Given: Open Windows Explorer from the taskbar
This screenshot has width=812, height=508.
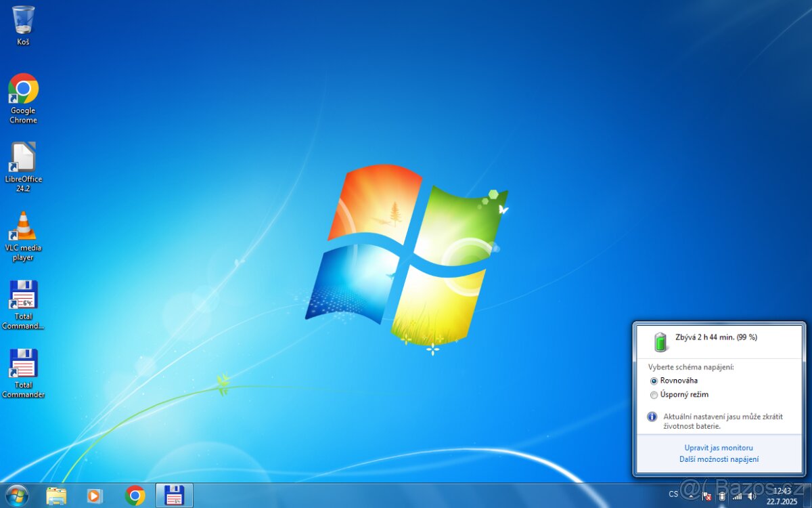Looking at the screenshot, I should (55, 496).
